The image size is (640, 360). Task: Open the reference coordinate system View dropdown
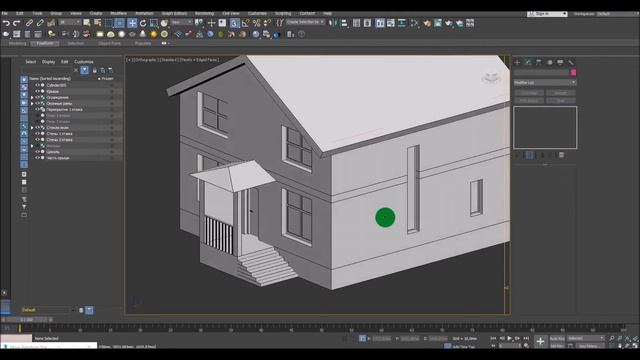point(181,22)
